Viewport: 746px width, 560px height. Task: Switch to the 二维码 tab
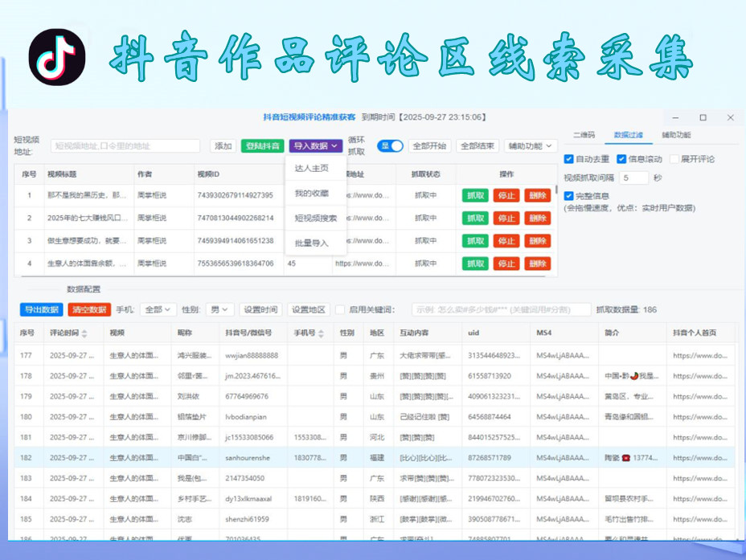point(584,135)
